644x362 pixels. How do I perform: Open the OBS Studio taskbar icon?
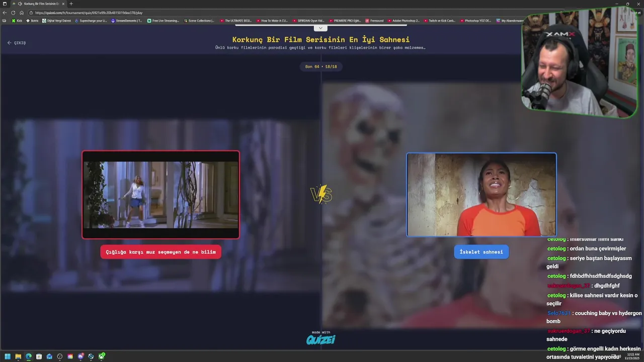(60, 356)
